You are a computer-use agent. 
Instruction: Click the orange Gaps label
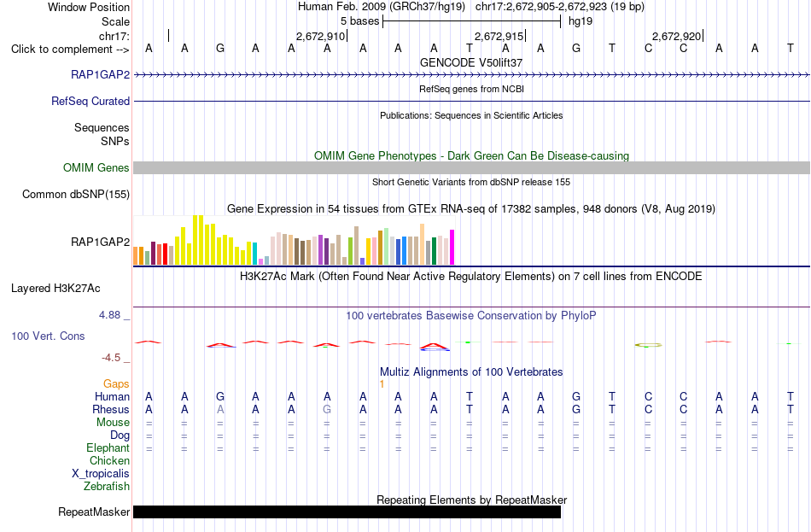116,383
